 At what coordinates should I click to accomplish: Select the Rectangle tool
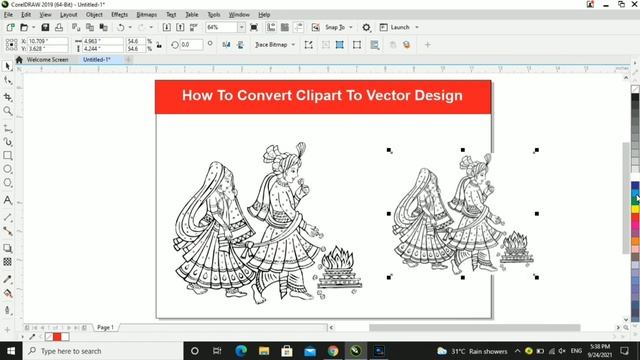7,156
